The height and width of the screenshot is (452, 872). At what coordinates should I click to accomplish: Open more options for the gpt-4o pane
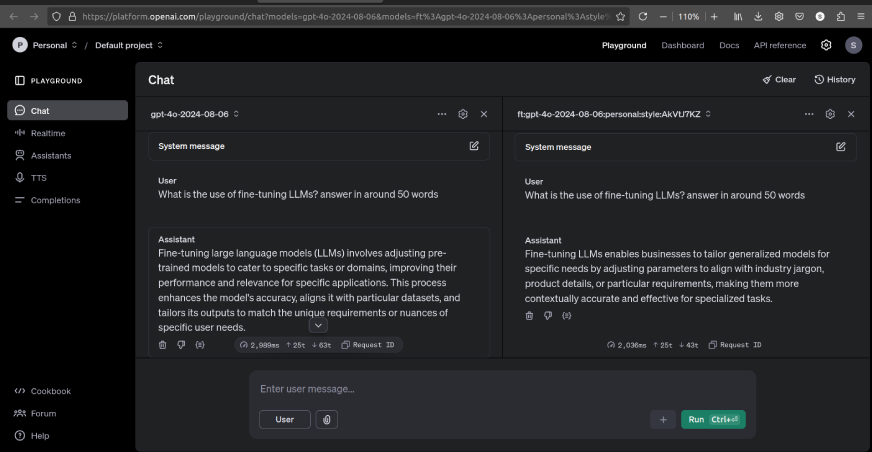tap(442, 114)
